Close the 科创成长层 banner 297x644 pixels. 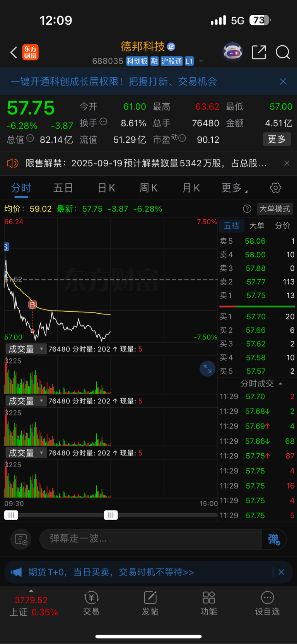283,82
